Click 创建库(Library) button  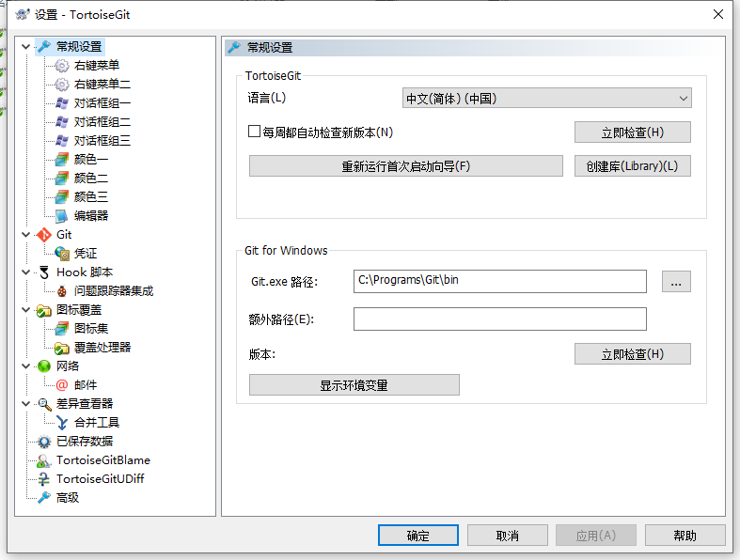[633, 166]
